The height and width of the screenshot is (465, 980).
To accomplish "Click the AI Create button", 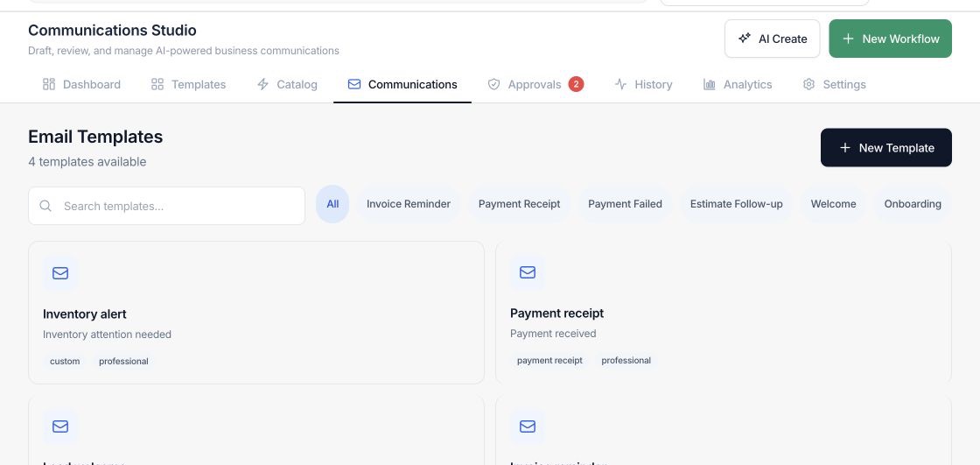I will click(x=772, y=39).
